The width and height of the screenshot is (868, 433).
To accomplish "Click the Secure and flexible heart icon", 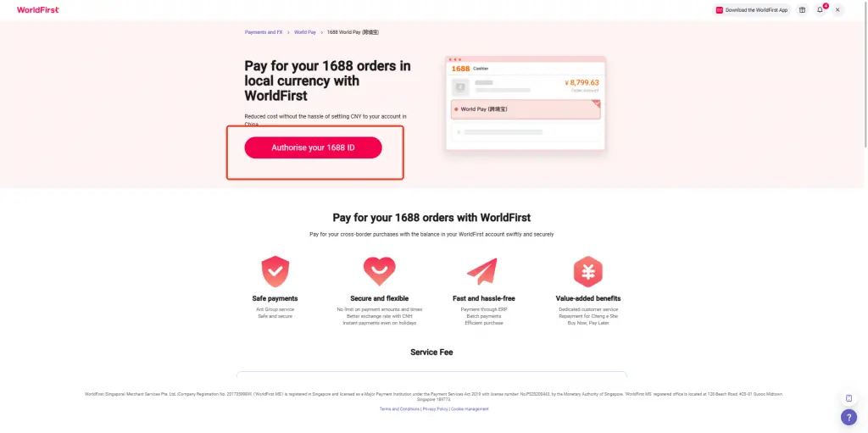I will (379, 271).
